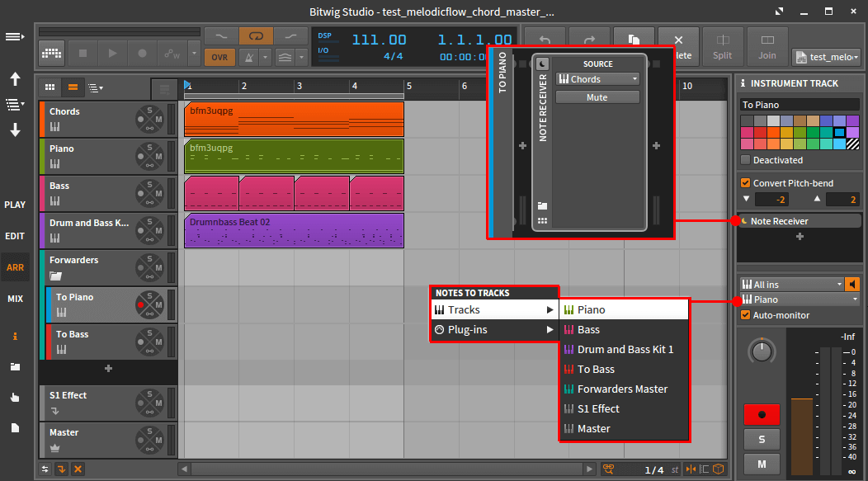The width and height of the screenshot is (868, 481).
Task: Toggle automation write button
Action: pyautogui.click(x=172, y=54)
